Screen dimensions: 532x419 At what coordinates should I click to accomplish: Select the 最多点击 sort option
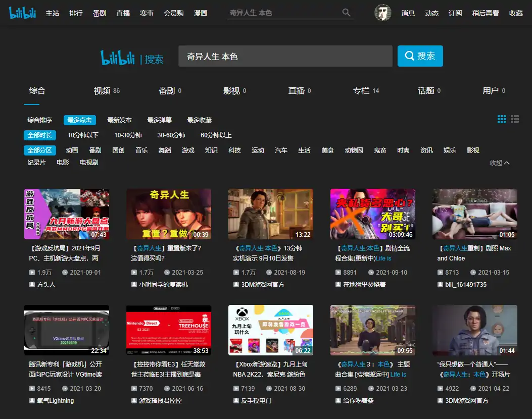coord(80,120)
